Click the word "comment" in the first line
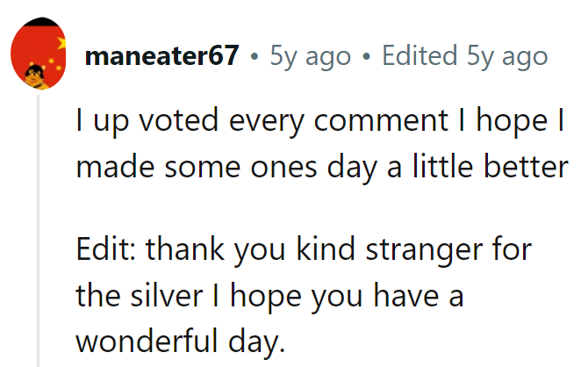The height and width of the screenshot is (367, 588). tap(381, 121)
